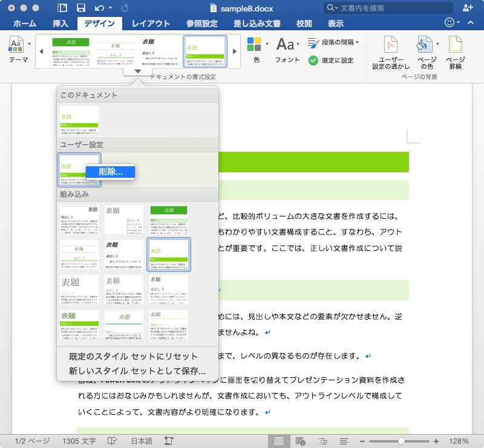Select the bold italic 表題 style in dropdown

pyautogui.click(x=124, y=255)
